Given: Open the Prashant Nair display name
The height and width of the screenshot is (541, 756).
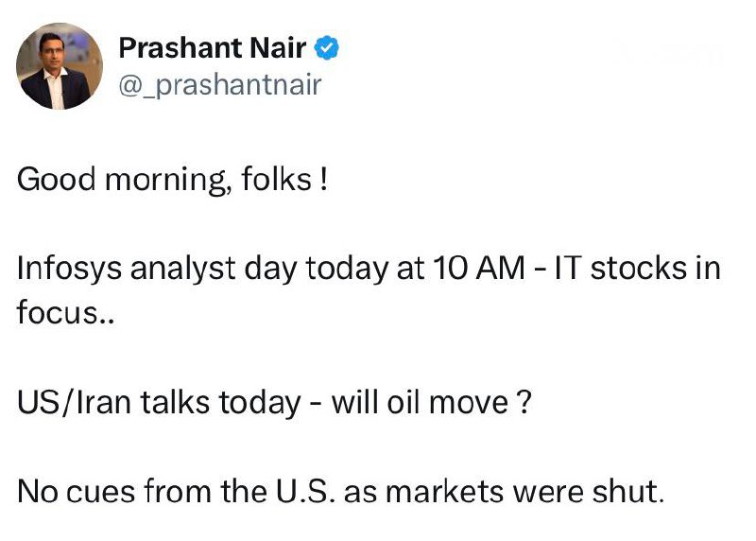Looking at the screenshot, I should [213, 47].
